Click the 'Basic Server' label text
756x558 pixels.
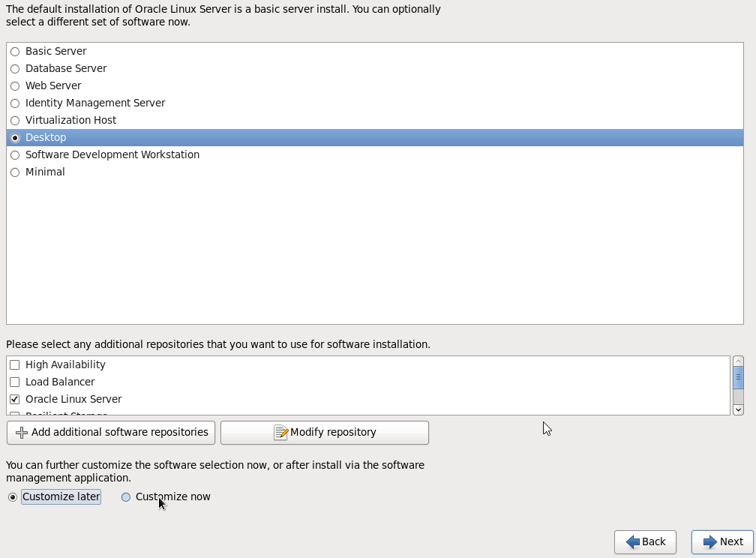coord(56,51)
